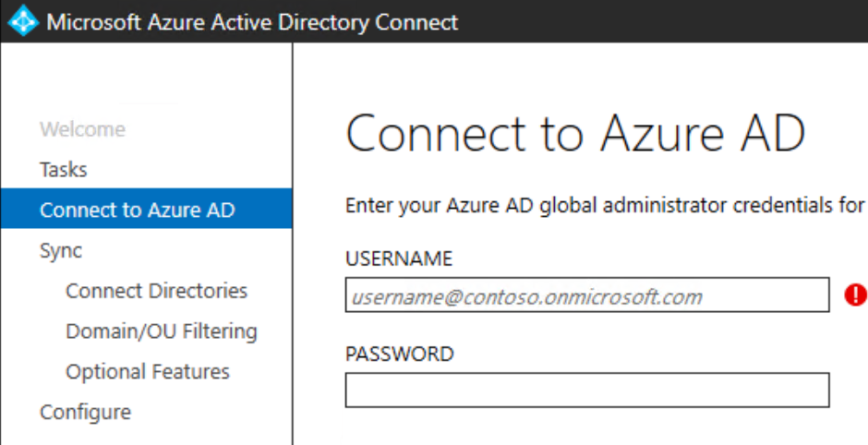The height and width of the screenshot is (445, 868).
Task: Click the red error icon beside username
Action: point(855,295)
